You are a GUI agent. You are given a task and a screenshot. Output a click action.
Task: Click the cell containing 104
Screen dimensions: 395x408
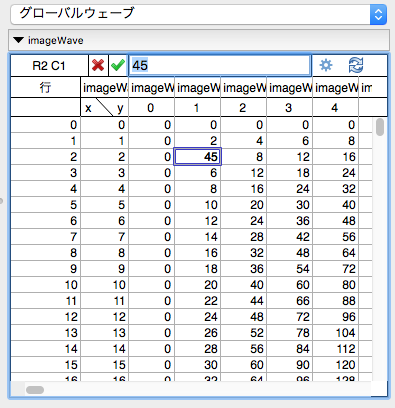[336, 333]
